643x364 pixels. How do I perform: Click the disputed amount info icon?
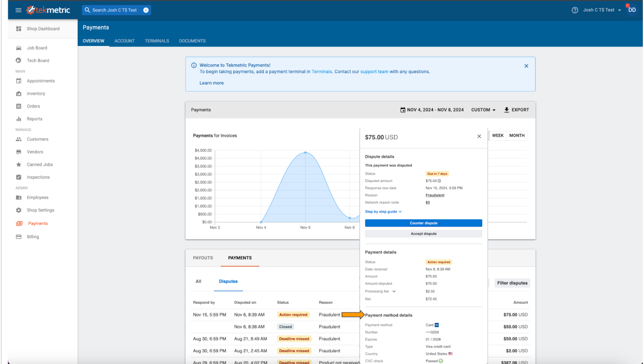[439, 181]
